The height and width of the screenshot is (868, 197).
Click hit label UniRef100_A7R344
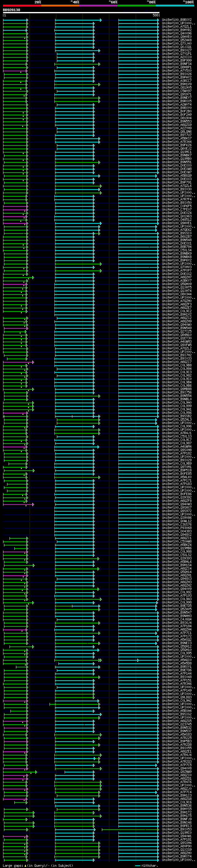tap(177, 142)
